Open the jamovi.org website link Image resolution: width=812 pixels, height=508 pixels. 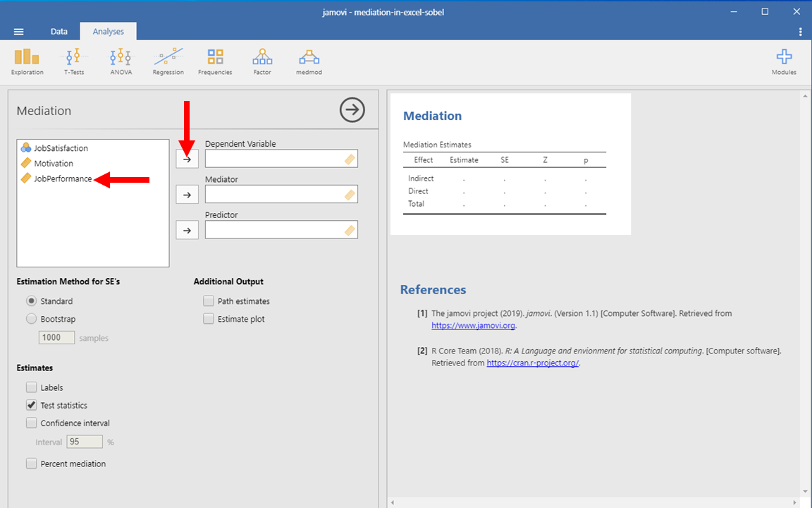pos(473,326)
